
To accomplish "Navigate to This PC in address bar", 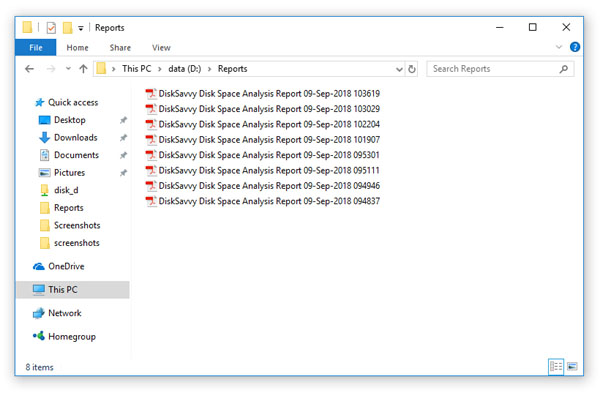I will 137,69.
